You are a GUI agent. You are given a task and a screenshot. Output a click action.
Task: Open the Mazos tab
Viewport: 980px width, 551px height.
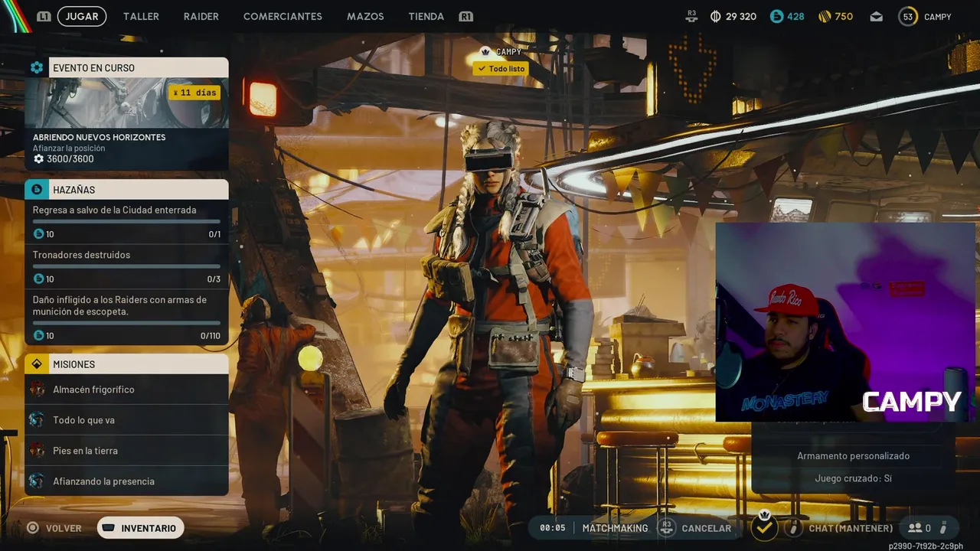click(x=365, y=16)
